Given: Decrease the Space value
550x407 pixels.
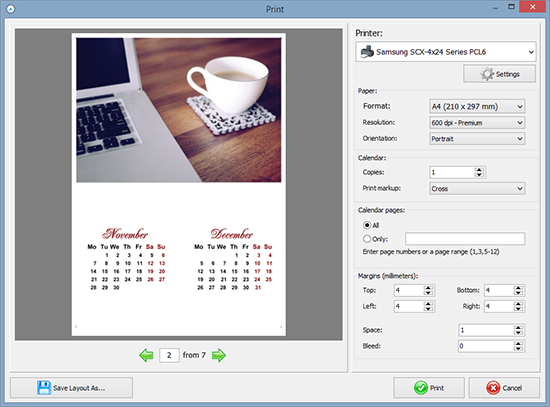Looking at the screenshot, I should tap(518, 332).
